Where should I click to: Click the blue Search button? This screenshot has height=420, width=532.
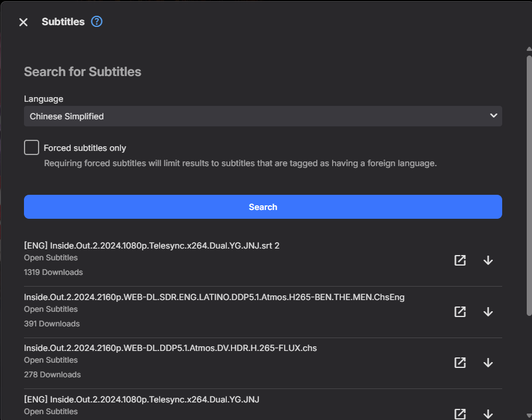(262, 207)
